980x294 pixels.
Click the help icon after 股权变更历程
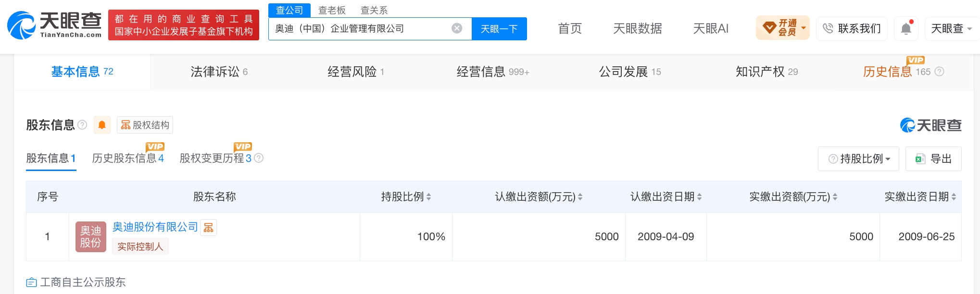click(259, 158)
